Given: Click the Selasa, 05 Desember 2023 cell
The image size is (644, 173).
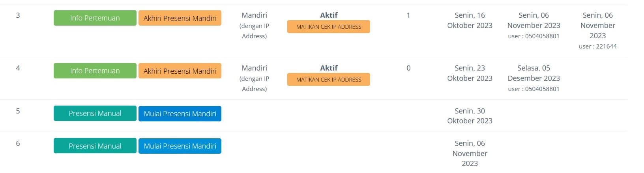Looking at the screenshot, I should click(534, 73).
